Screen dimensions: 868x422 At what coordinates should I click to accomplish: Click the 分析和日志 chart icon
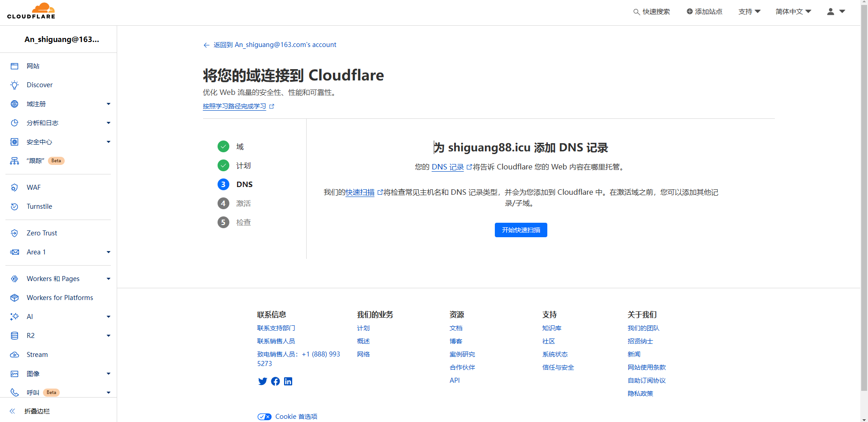[x=14, y=123]
